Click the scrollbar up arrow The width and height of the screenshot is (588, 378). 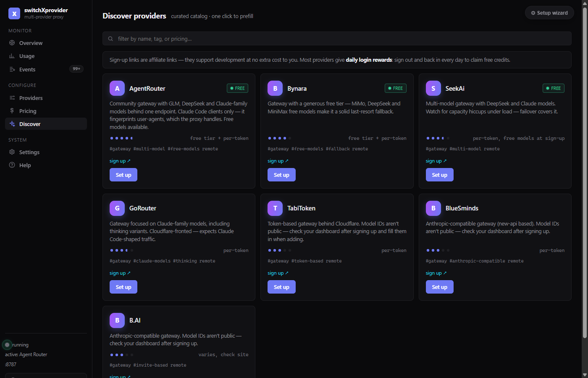coord(585,3)
